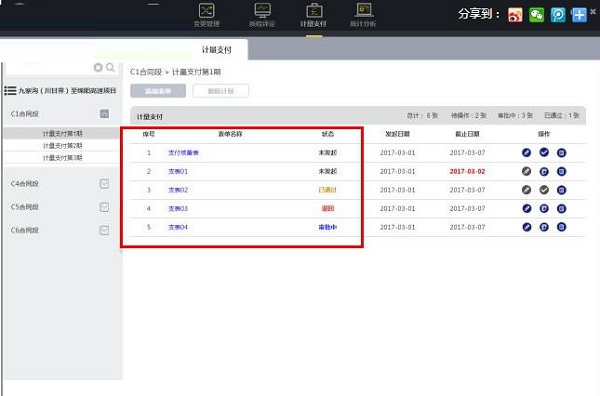The image size is (600, 396).
Task: Click the red overdue date 2017-03-02
Action: [467, 171]
